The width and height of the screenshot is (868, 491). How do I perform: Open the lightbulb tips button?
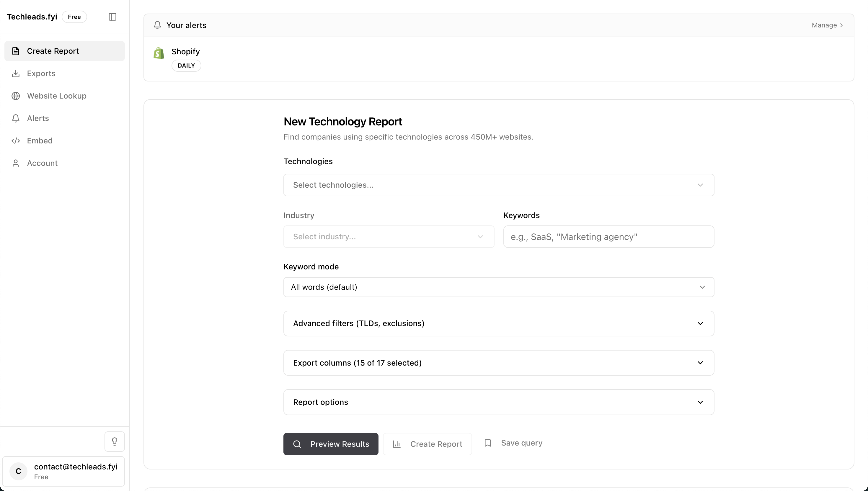point(115,441)
